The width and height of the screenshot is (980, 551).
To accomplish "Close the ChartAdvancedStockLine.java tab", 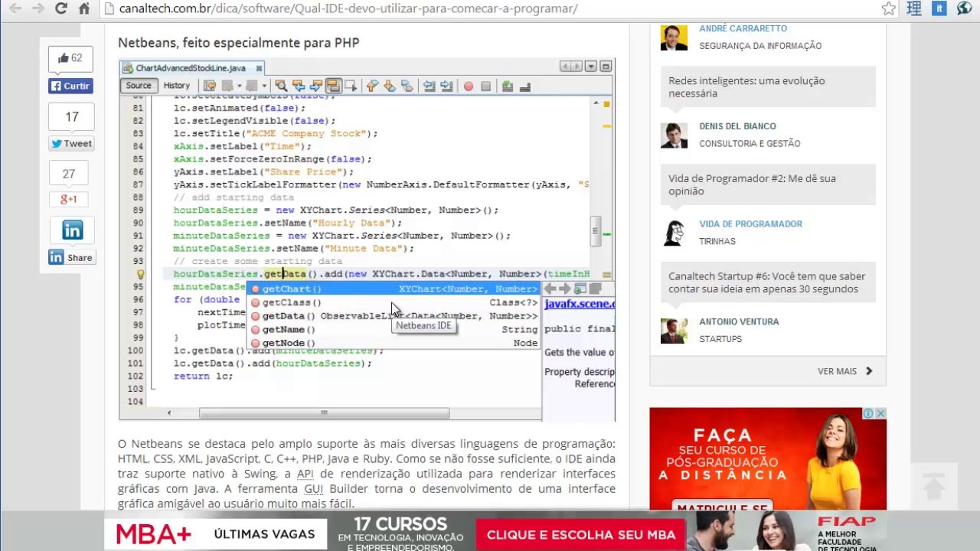I will tap(259, 68).
